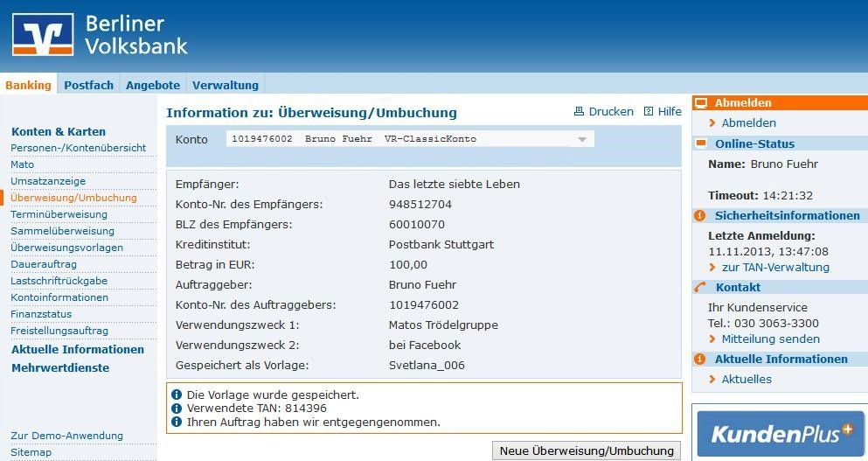Click the info icon beside Aktuelle Informationen header

(x=699, y=359)
